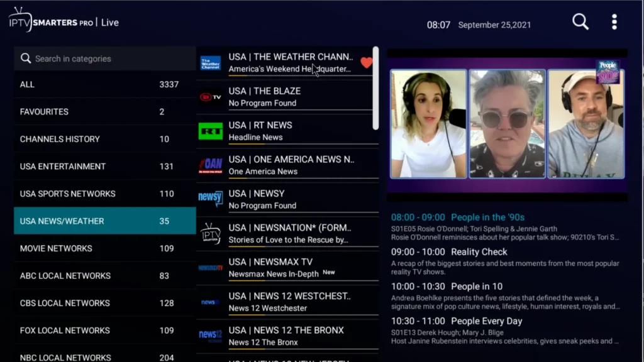Select USA NEWS/WEATHER category
Viewport: 644px width, 362px height.
tap(105, 221)
